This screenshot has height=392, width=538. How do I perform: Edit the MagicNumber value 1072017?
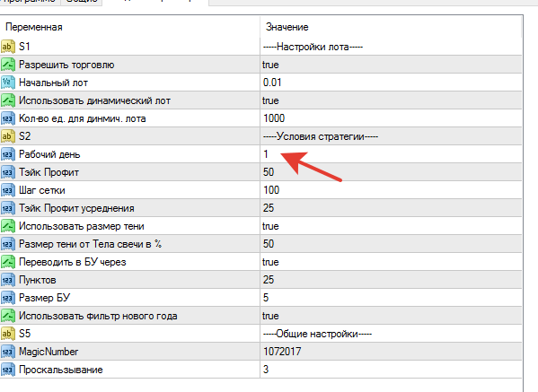282,352
